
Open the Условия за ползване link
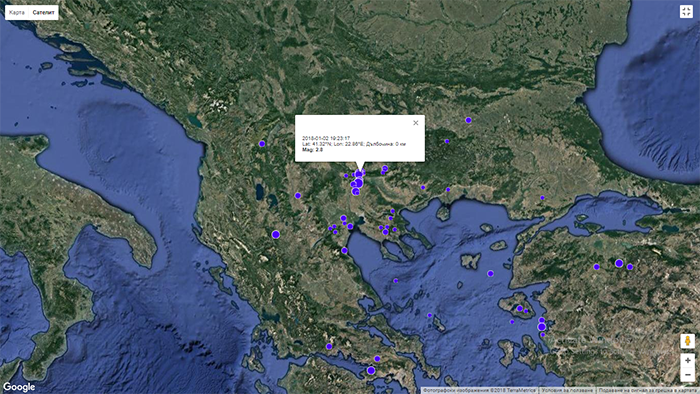point(567,390)
